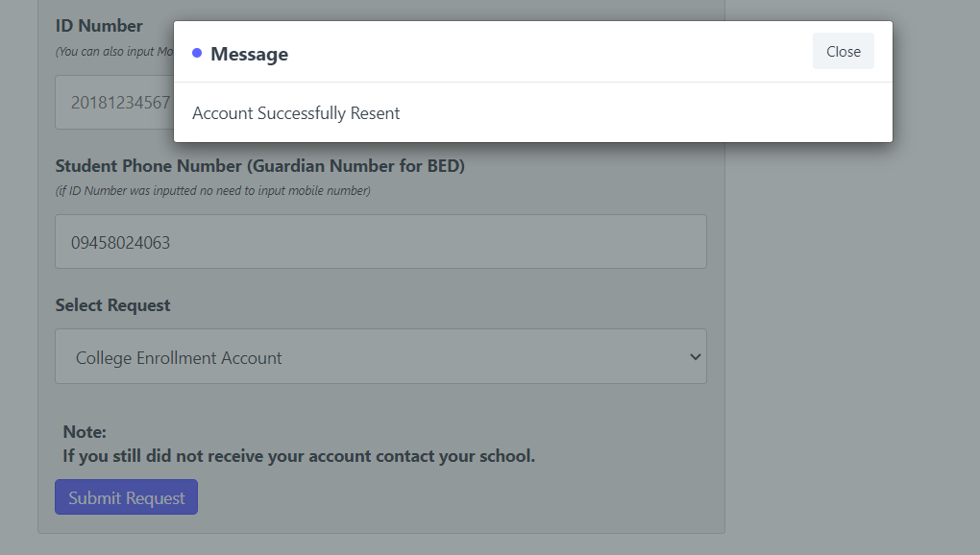
Task: Close the Message dialog
Action: [844, 51]
